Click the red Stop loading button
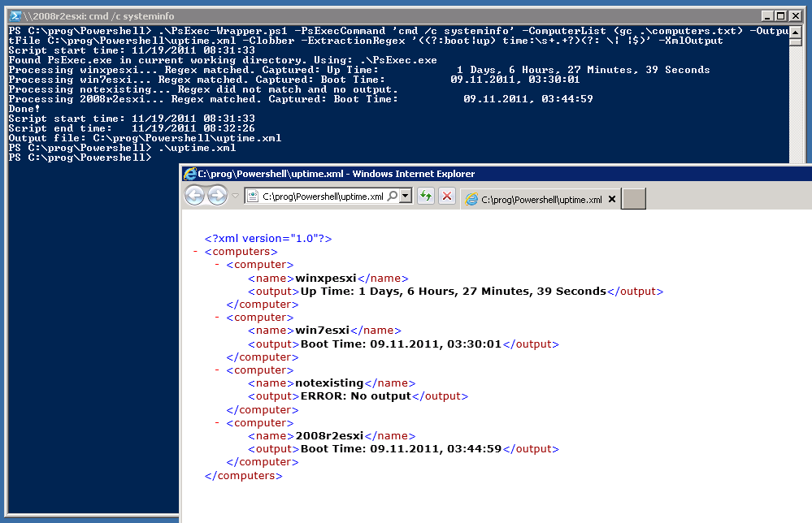Viewport: 812px width, 523px height. 446,197
